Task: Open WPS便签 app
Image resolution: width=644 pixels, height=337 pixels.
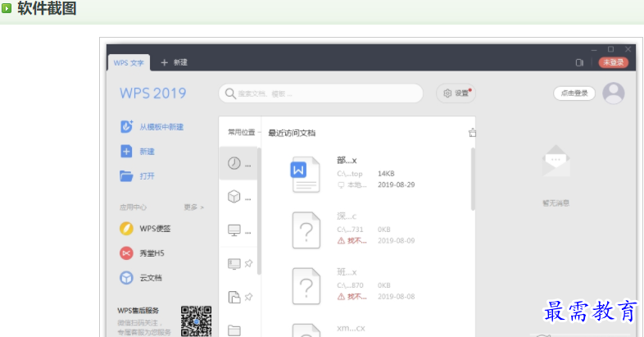Action: click(x=145, y=229)
